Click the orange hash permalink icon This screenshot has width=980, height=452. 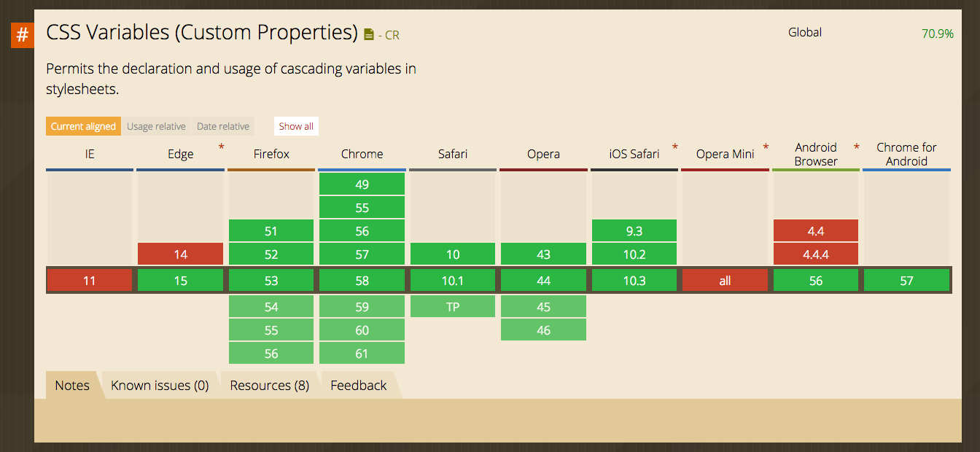point(23,35)
